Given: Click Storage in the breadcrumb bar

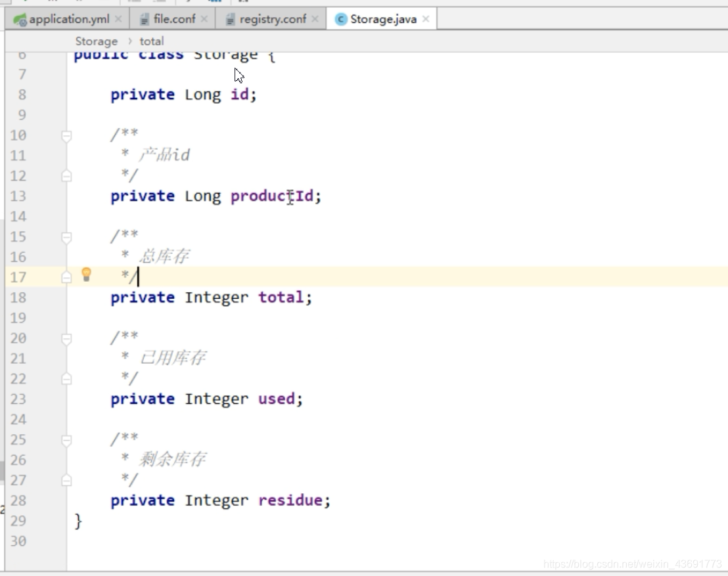Looking at the screenshot, I should coord(97,41).
